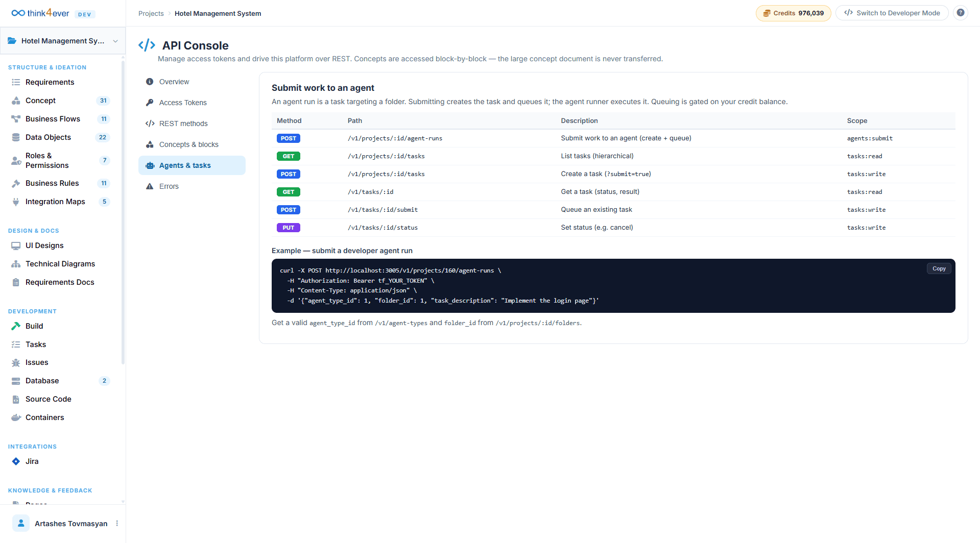Image resolution: width=980 pixels, height=543 pixels.
Task: Click the Data Objects count badge 22
Action: [x=103, y=137]
